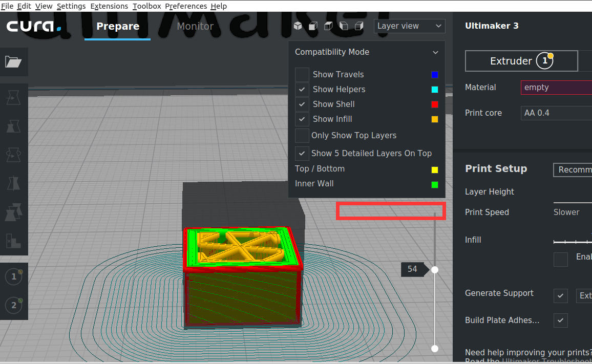Open a file using the folder icon
The image size is (592, 364).
coord(14,61)
